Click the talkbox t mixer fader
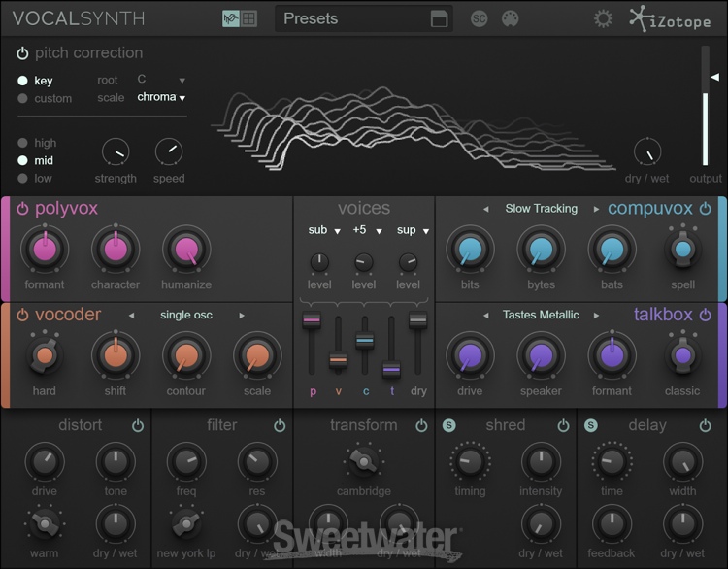The image size is (728, 569). pyautogui.click(x=391, y=369)
